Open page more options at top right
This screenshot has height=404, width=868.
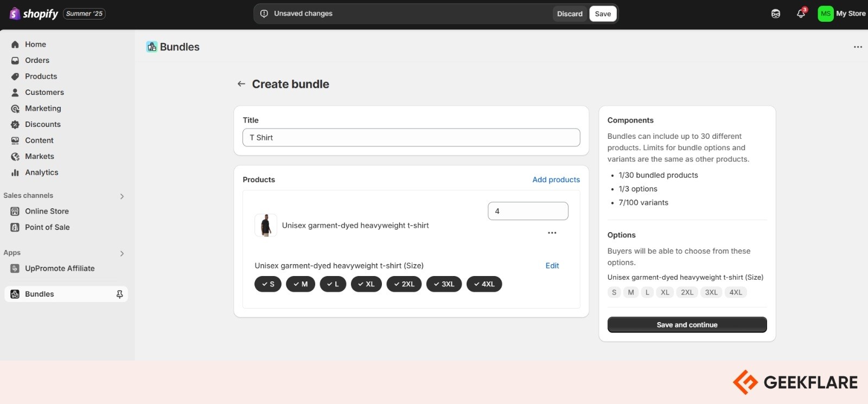coord(858,47)
